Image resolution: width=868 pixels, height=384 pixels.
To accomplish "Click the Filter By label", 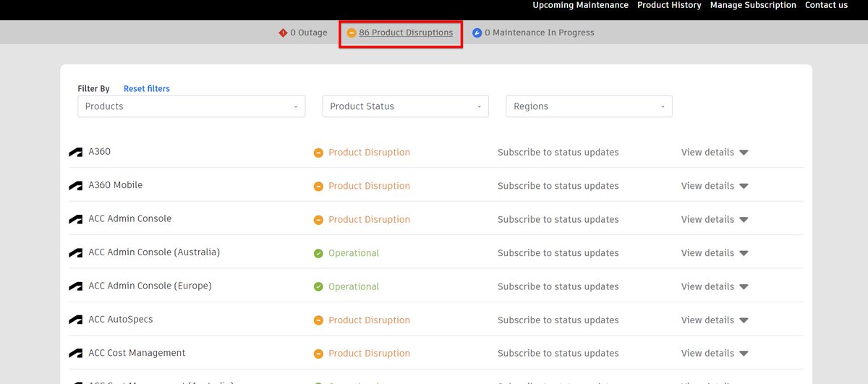I will click(x=93, y=89).
